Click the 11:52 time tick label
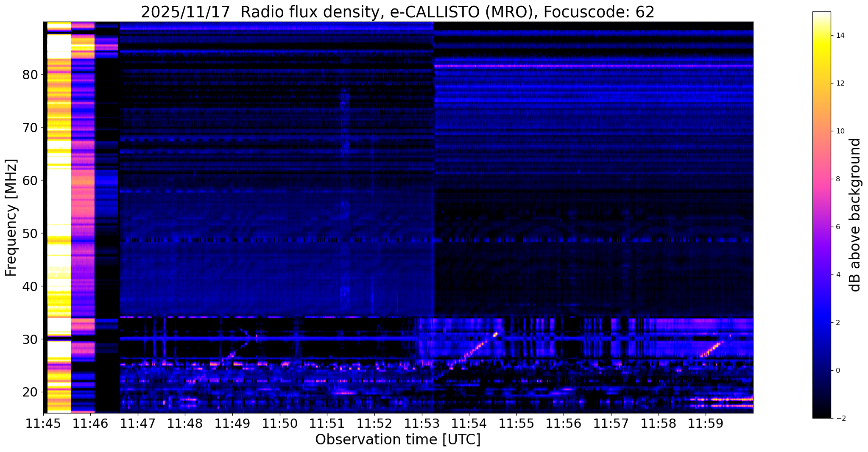868x452 pixels. [x=374, y=424]
